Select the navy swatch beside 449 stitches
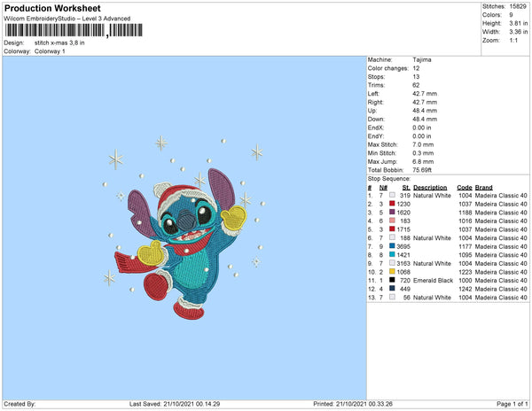 click(392, 289)
